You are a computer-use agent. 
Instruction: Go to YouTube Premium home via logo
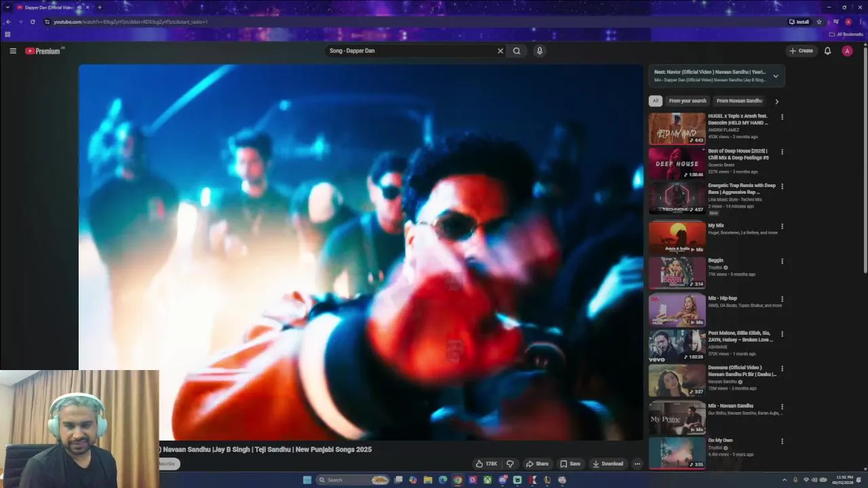pos(43,51)
